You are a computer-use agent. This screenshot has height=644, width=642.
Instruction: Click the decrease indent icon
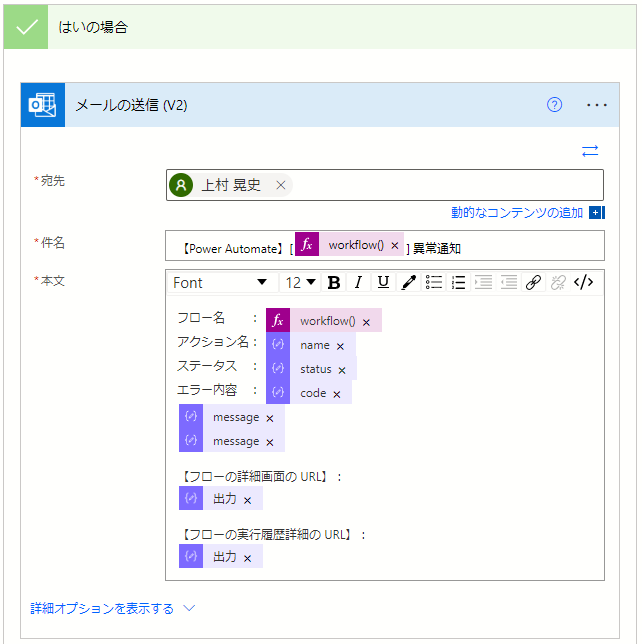[x=509, y=283]
